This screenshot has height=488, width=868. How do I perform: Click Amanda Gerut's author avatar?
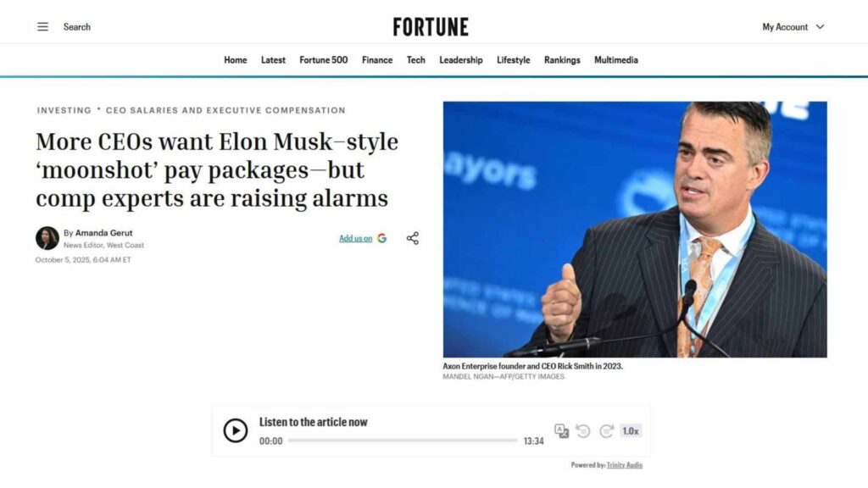pyautogui.click(x=47, y=238)
